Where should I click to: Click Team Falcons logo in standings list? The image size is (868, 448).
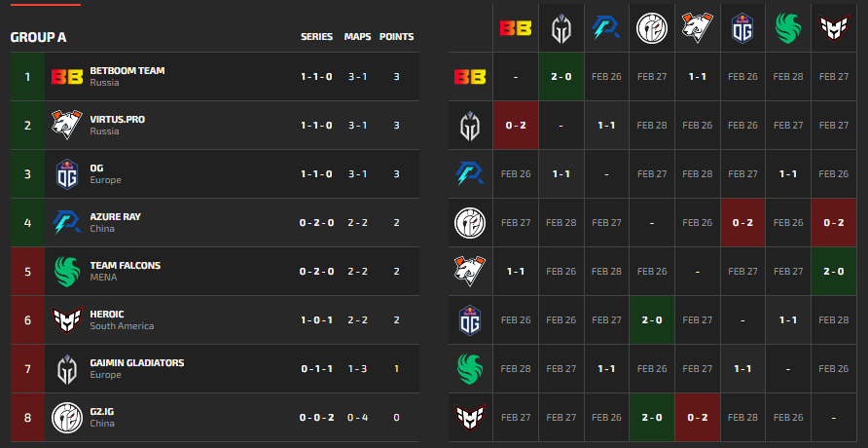pos(67,271)
